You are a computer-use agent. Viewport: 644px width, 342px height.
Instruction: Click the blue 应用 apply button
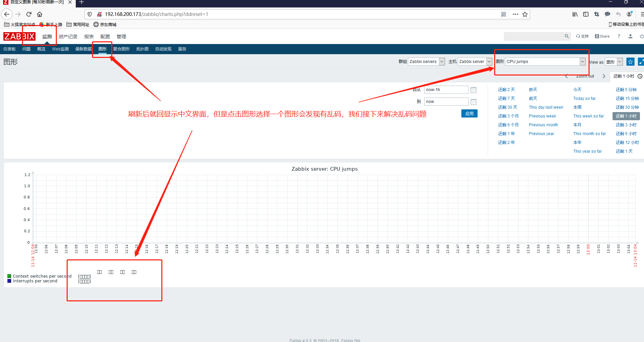pos(469,113)
